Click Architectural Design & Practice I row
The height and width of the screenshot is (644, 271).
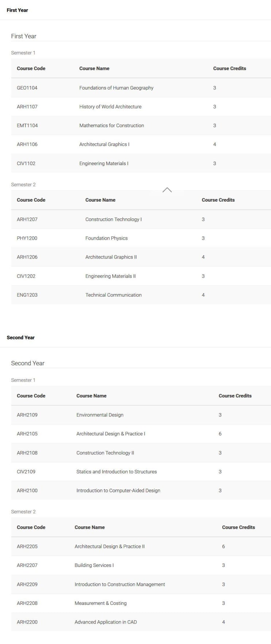(141, 434)
